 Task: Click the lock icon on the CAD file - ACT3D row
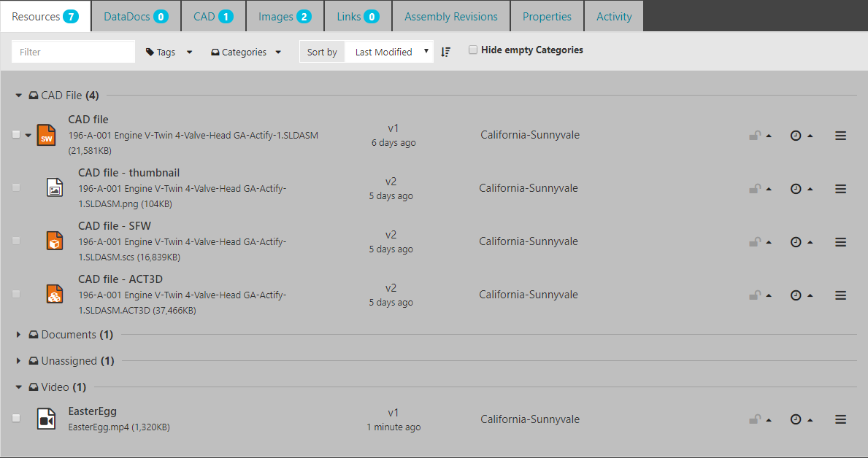tap(755, 295)
